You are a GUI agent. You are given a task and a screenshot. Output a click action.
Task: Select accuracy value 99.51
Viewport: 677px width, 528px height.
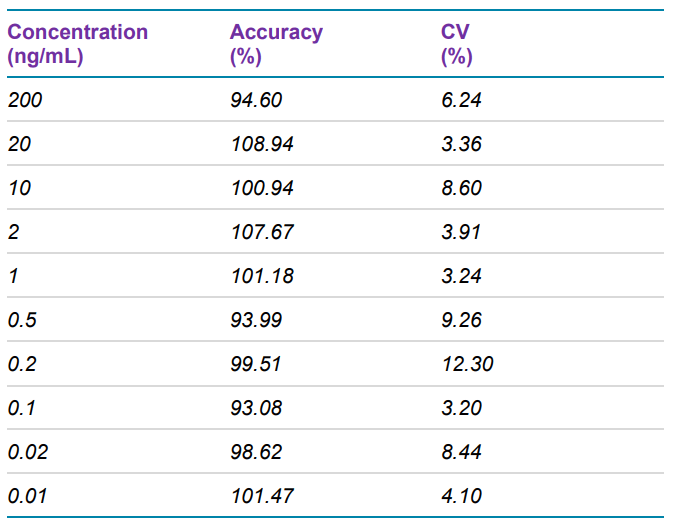click(256, 364)
